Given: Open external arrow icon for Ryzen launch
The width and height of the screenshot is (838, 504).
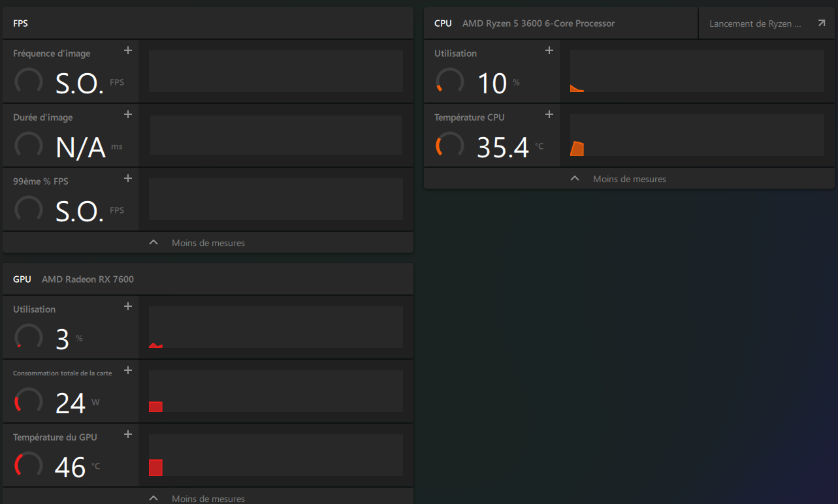Looking at the screenshot, I should (x=822, y=24).
